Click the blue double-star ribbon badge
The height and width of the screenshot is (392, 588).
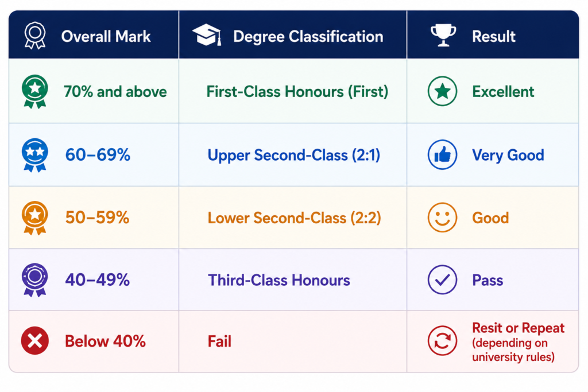tap(35, 155)
